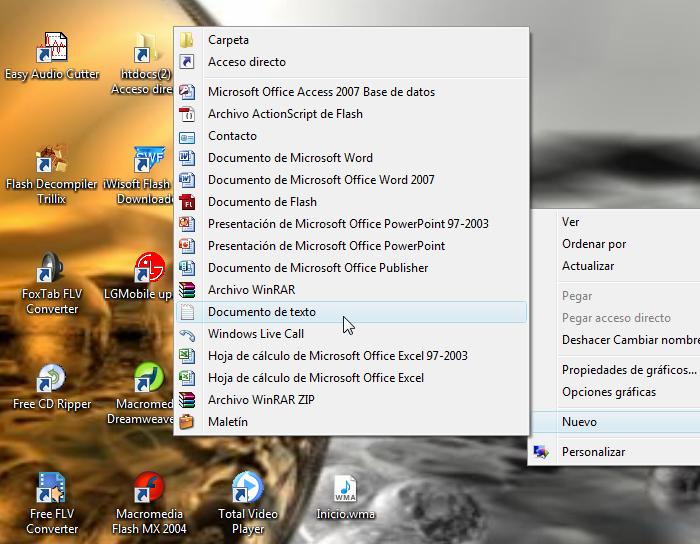Choose Archivo WinRAR ZIP entry
Viewport: 700px width, 544px height.
pyautogui.click(x=351, y=399)
